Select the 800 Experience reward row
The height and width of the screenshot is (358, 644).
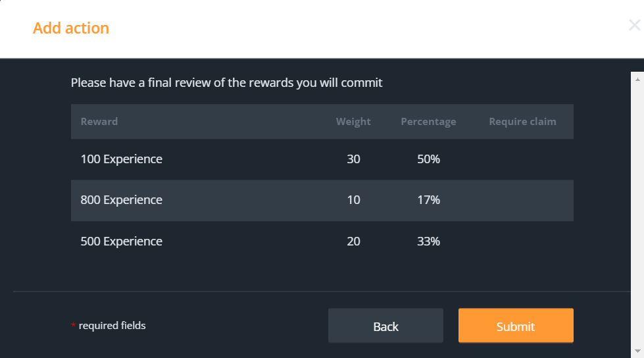coord(122,200)
